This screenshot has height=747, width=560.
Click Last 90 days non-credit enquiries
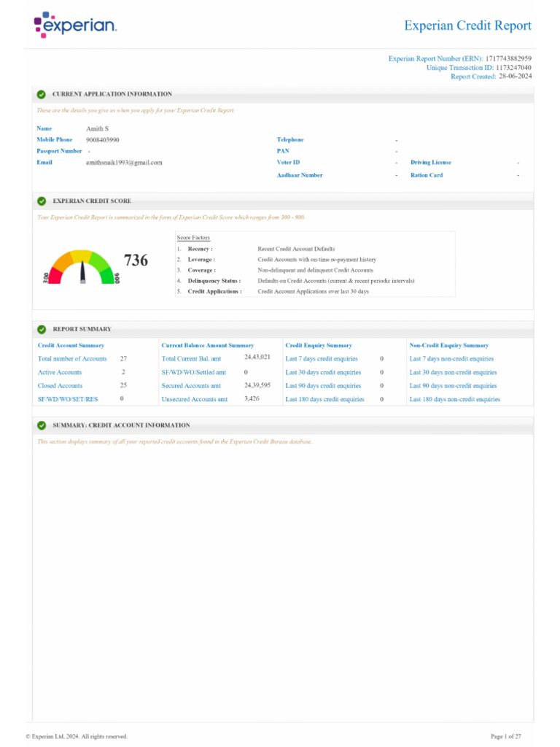[x=453, y=386]
